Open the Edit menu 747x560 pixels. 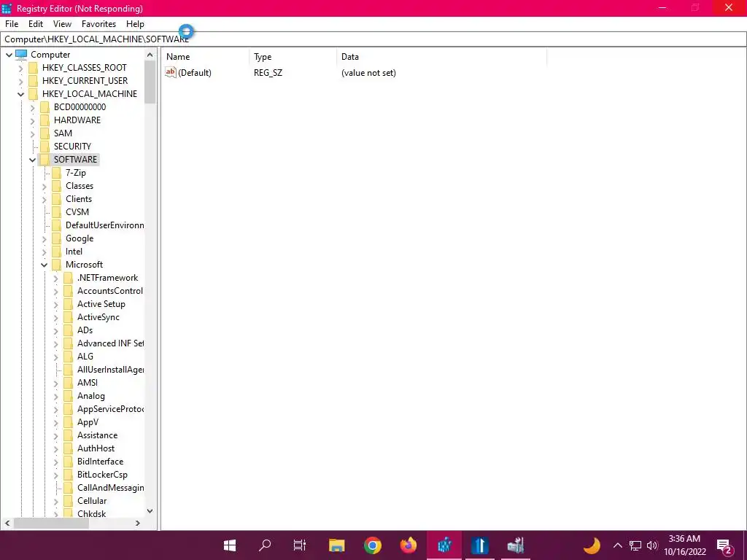[36, 24]
